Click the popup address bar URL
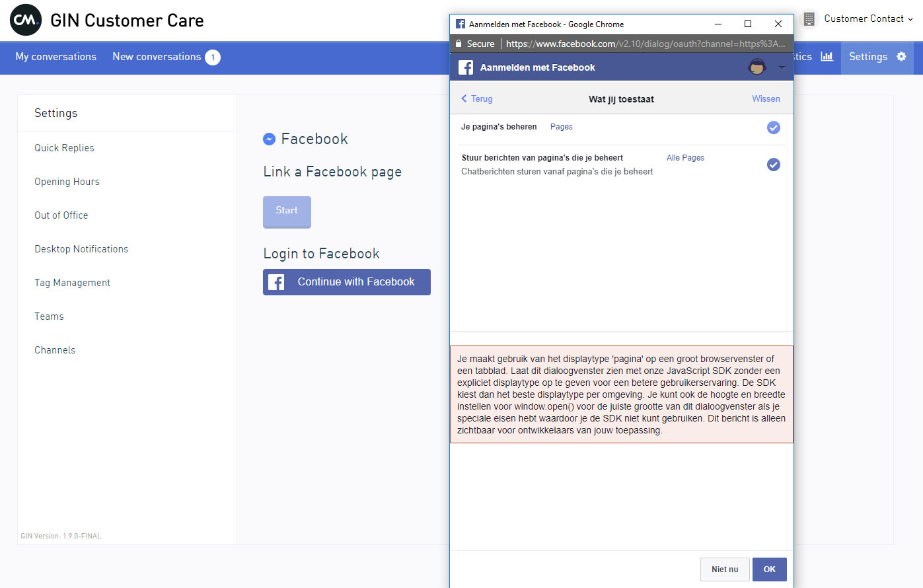Image resolution: width=923 pixels, height=588 pixels. 646,44
